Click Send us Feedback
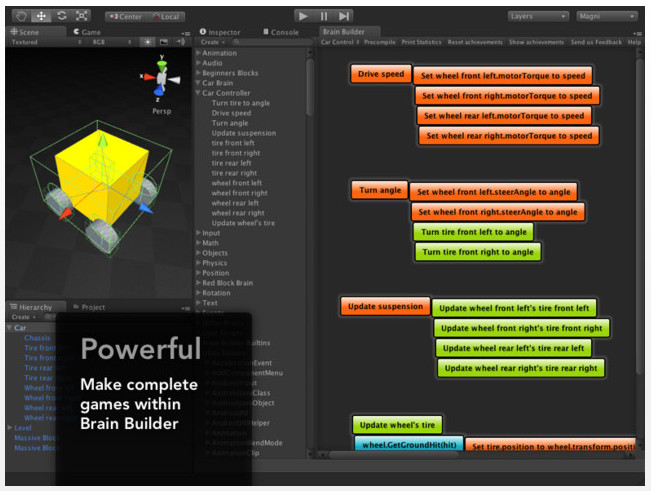 (x=596, y=42)
